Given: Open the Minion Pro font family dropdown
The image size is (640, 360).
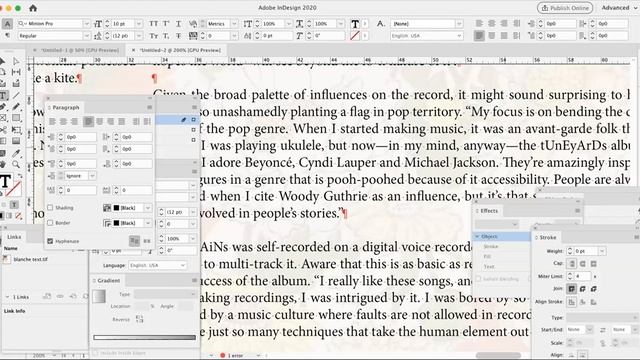Looking at the screenshot, I should 86,24.
